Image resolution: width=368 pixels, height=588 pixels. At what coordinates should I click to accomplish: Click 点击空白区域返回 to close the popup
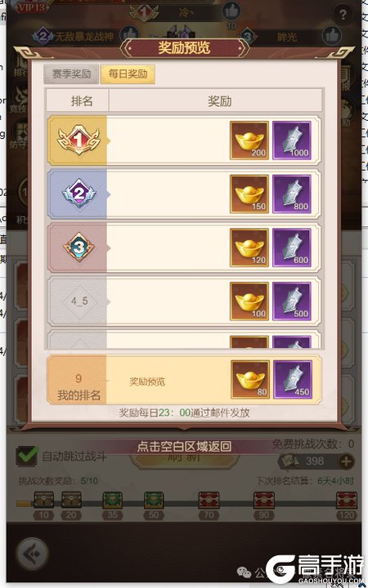(x=184, y=446)
